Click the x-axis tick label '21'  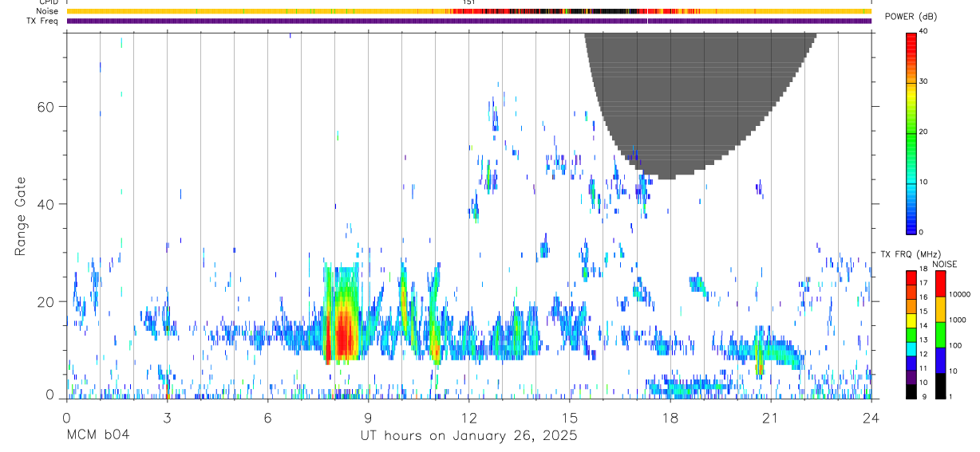[771, 417]
